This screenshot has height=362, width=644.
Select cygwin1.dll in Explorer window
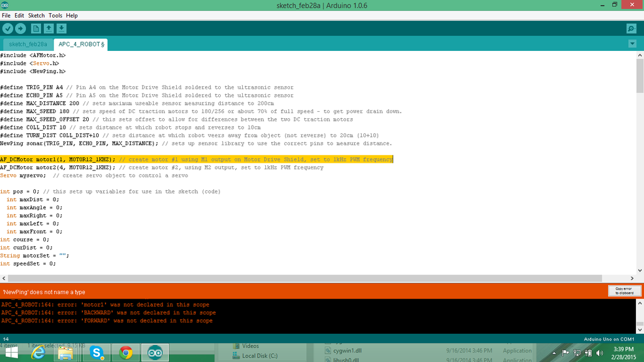click(x=343, y=351)
